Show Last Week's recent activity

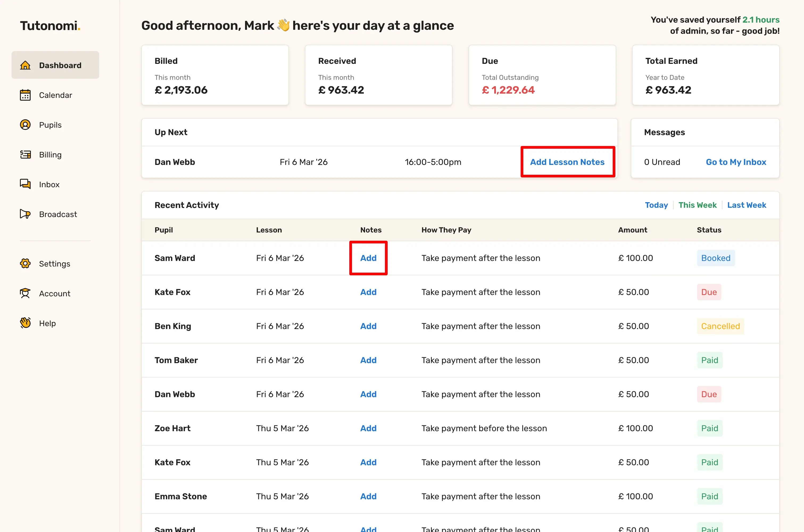pos(746,205)
